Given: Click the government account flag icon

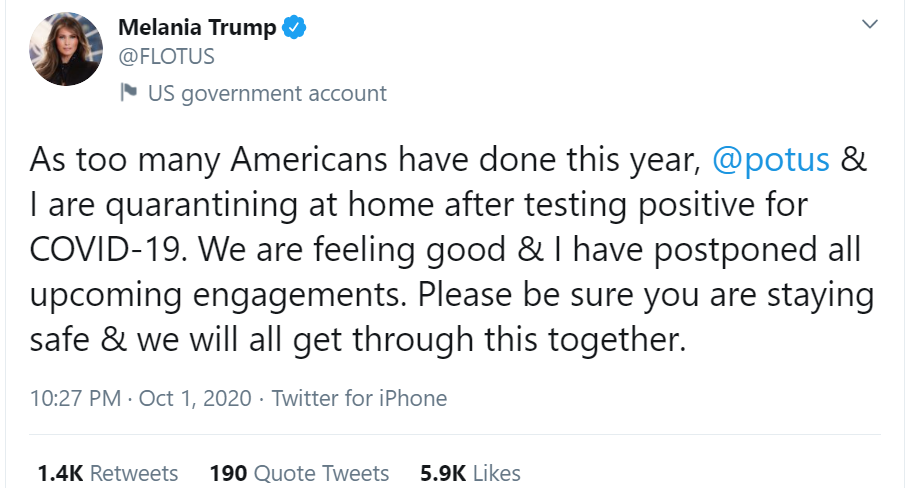Looking at the screenshot, I should [x=128, y=93].
